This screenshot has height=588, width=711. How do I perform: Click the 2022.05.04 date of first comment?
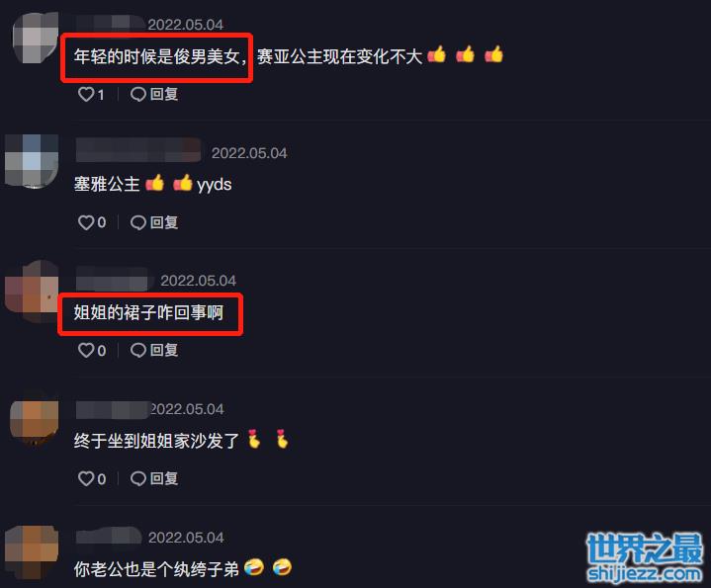pyautogui.click(x=186, y=25)
